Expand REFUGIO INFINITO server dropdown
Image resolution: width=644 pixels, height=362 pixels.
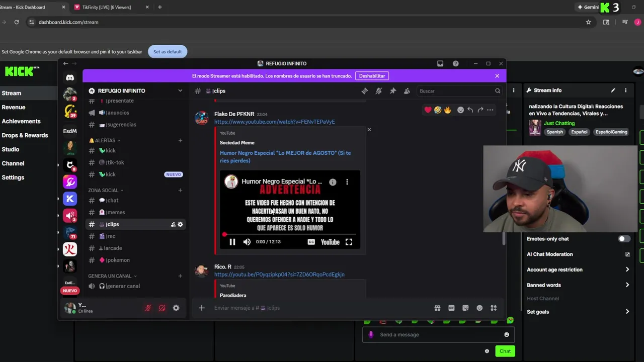coord(180,91)
